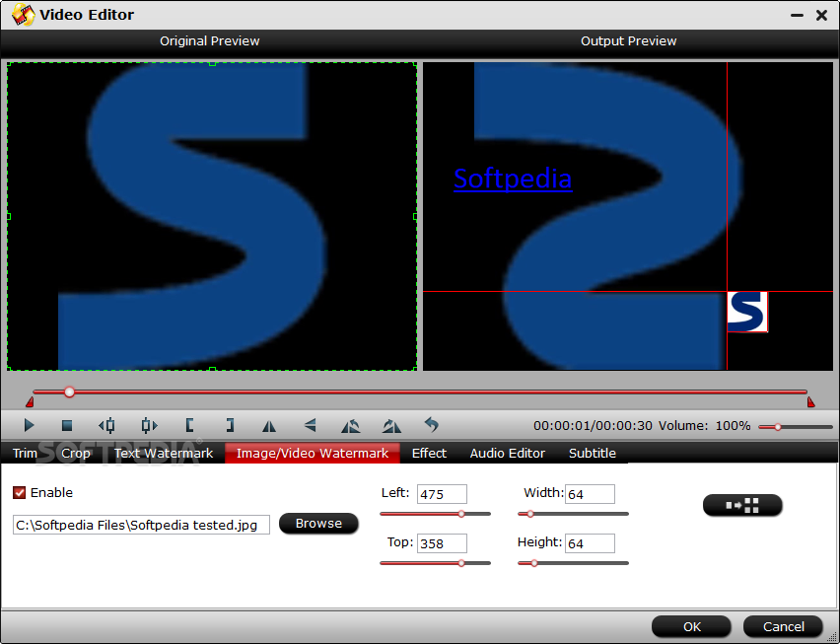840x644 pixels.
Task: Click the Output Preview heading
Action: click(x=628, y=41)
